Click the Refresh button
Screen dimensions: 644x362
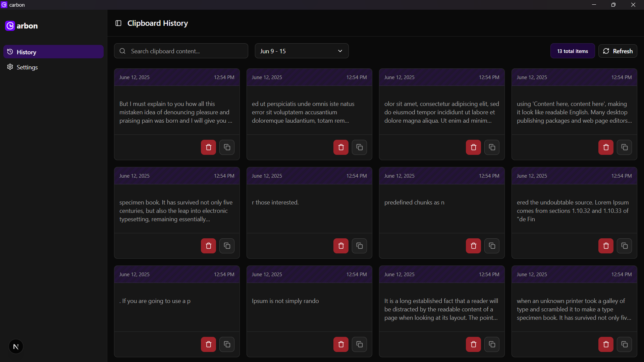(618, 51)
